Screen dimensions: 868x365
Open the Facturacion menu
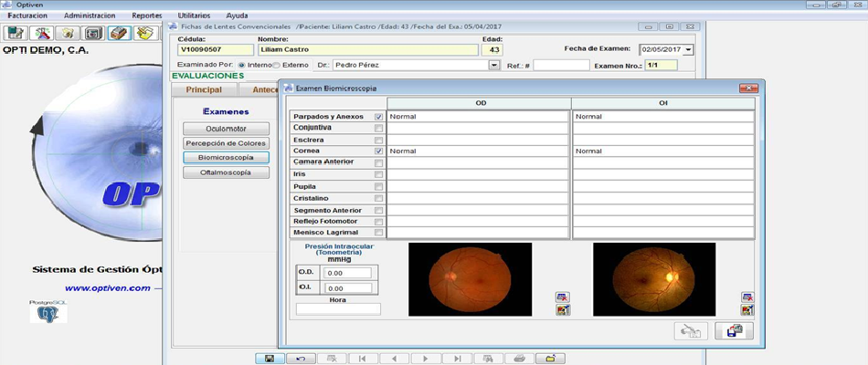click(27, 16)
